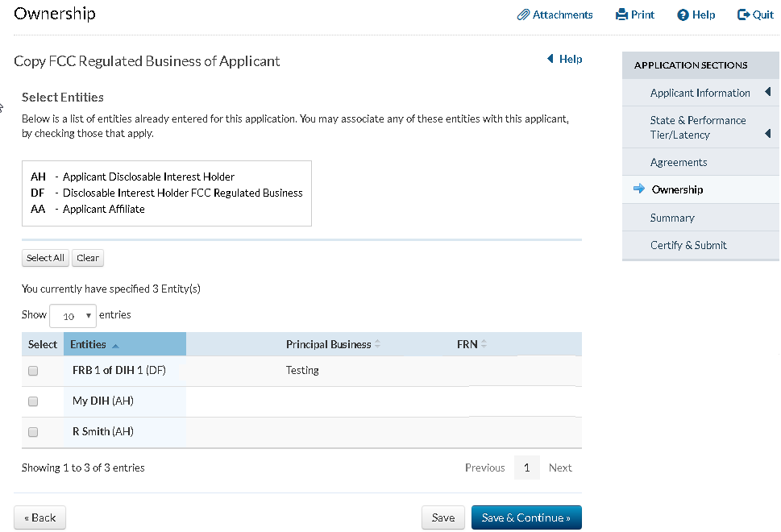
Task: Check the FRB 1 of DIH 1 checkbox
Action: point(33,371)
